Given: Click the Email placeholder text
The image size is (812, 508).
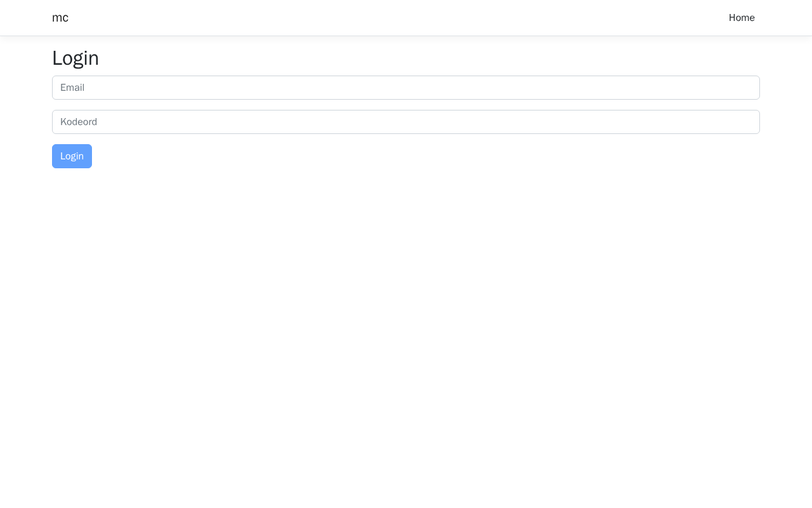Looking at the screenshot, I should (72, 88).
